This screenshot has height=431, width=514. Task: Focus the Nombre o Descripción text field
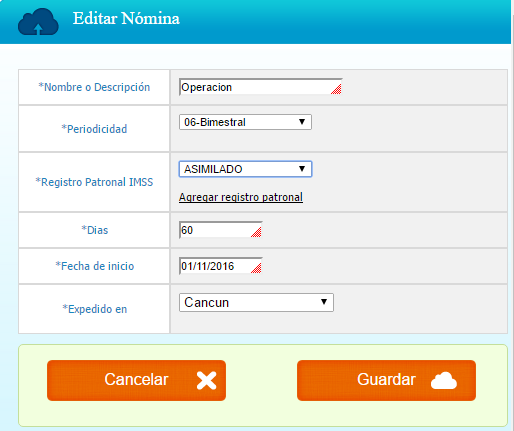pos(261,87)
